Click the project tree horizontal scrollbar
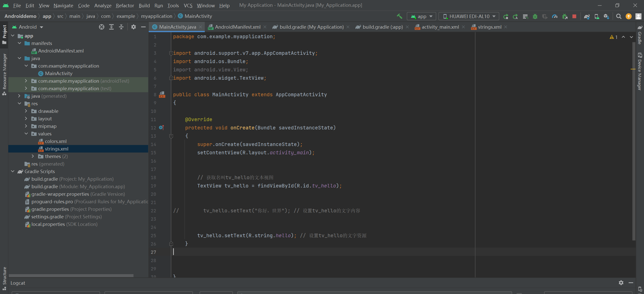The width and height of the screenshot is (644, 294). (71, 276)
